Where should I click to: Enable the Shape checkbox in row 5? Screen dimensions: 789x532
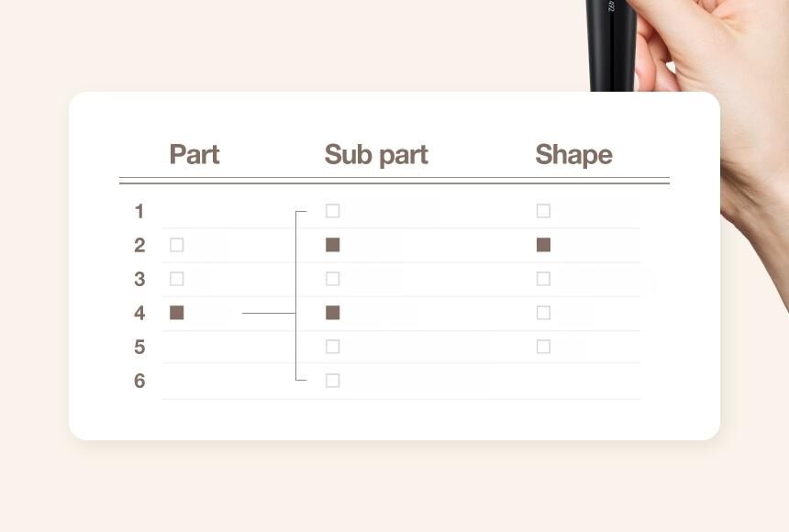[x=544, y=347]
